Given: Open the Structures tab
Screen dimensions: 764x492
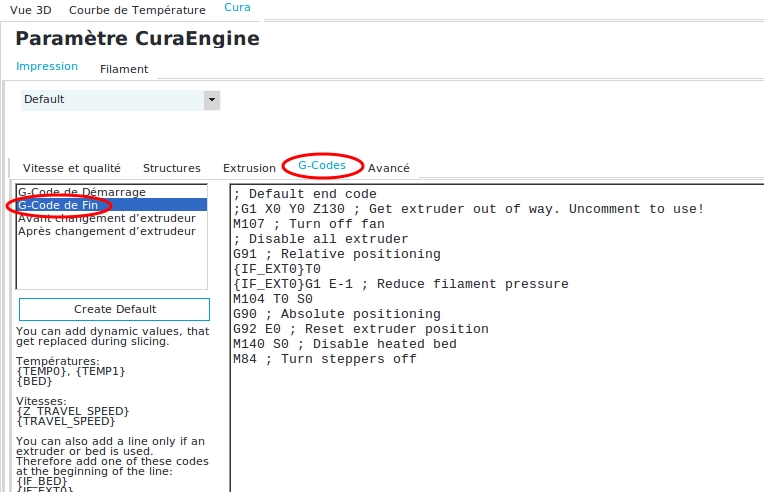Looking at the screenshot, I should (171, 168).
